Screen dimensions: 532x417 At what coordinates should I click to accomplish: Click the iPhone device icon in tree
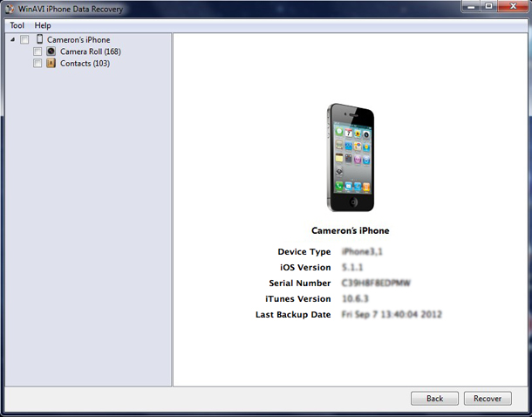pos(40,39)
